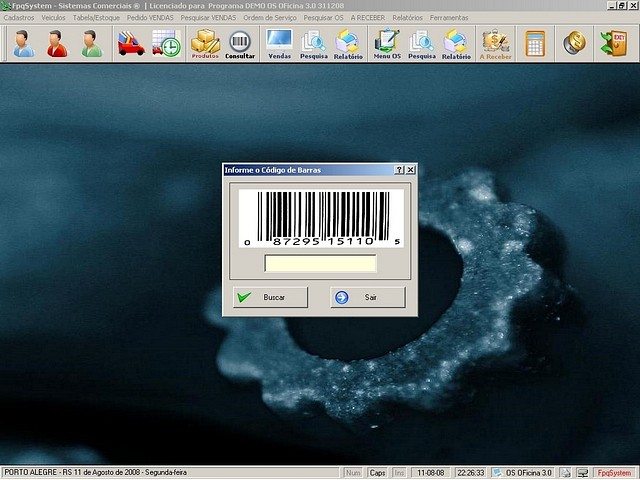640x480 pixels.
Task: Open the Veículos menu
Action: [x=53, y=18]
